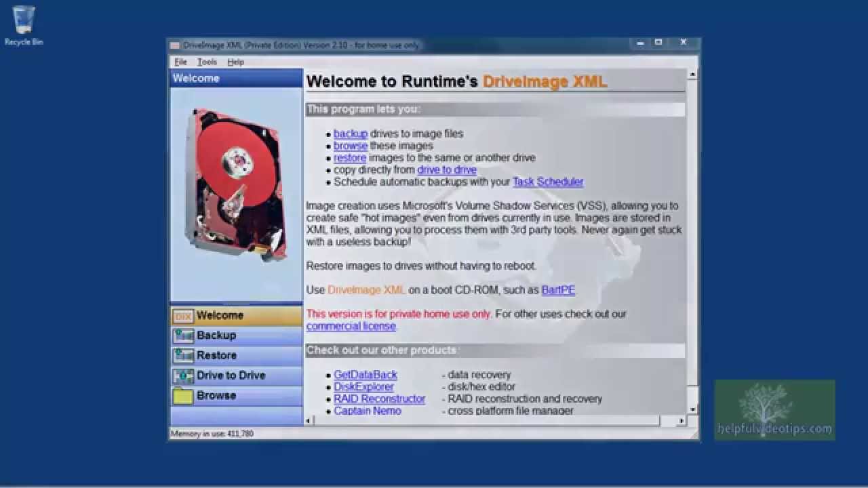Viewport: 868px width, 488px height.
Task: Open the Task Scheduler link
Action: pyautogui.click(x=548, y=182)
